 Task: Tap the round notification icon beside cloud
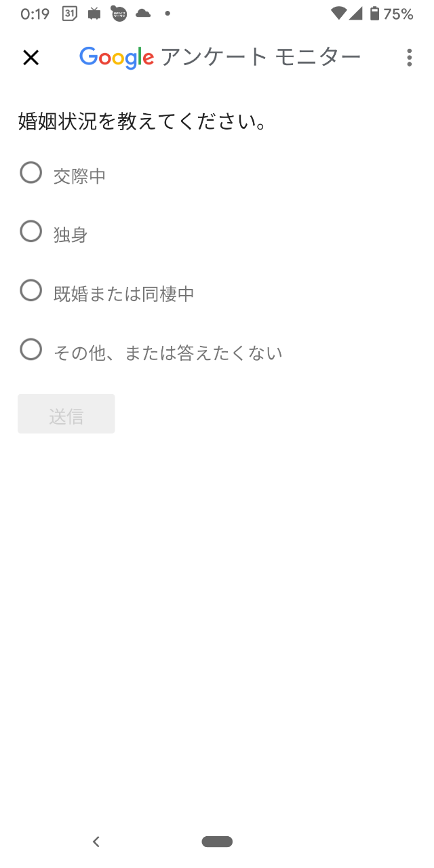pyautogui.click(x=119, y=14)
